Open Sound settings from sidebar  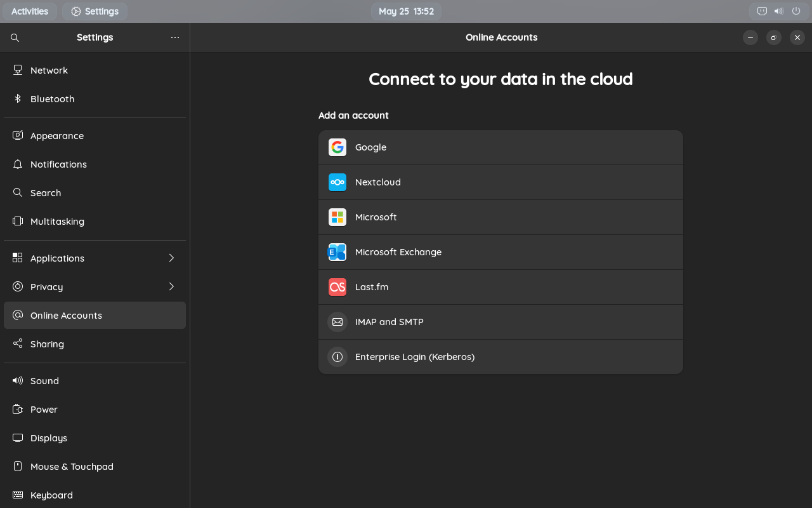pyautogui.click(x=95, y=380)
